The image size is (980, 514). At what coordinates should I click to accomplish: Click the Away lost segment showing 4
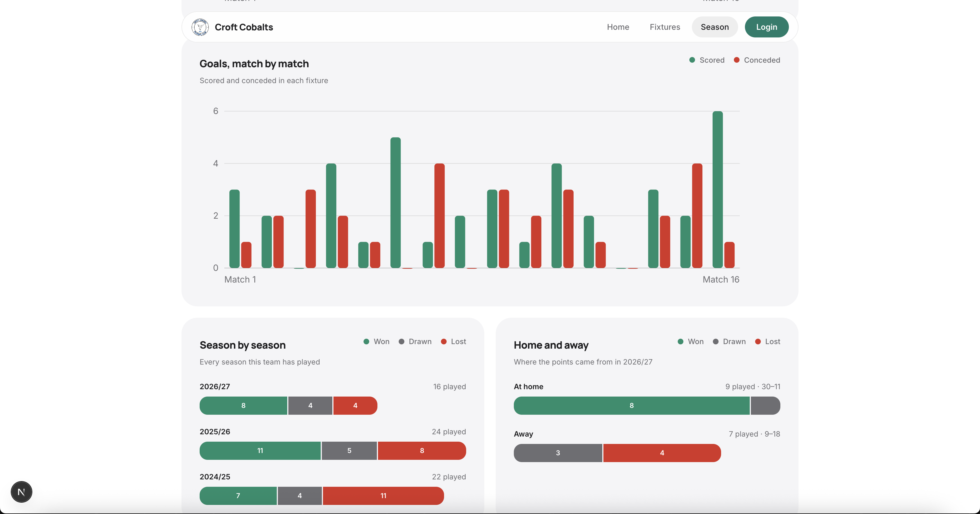[x=662, y=453]
